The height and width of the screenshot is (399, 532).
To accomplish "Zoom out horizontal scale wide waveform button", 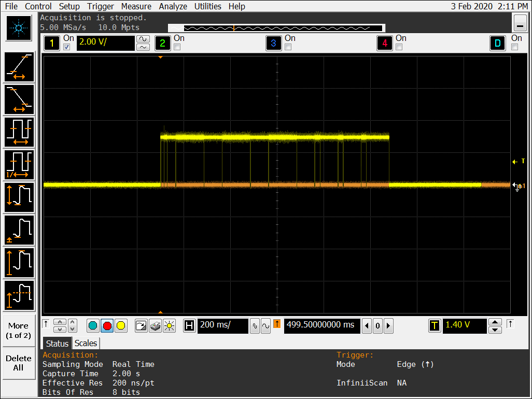I will (x=265, y=326).
